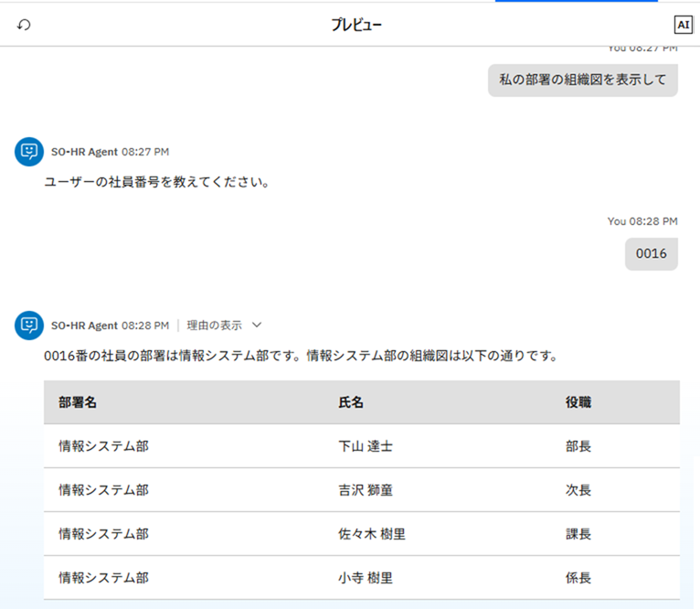The width and height of the screenshot is (700, 609).
Task: Select the プレビュー header title
Action: pyautogui.click(x=356, y=25)
